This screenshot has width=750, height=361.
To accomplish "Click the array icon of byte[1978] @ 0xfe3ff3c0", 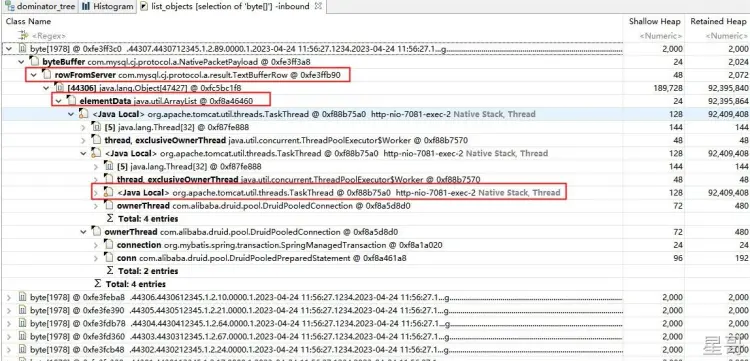I will click(x=22, y=49).
